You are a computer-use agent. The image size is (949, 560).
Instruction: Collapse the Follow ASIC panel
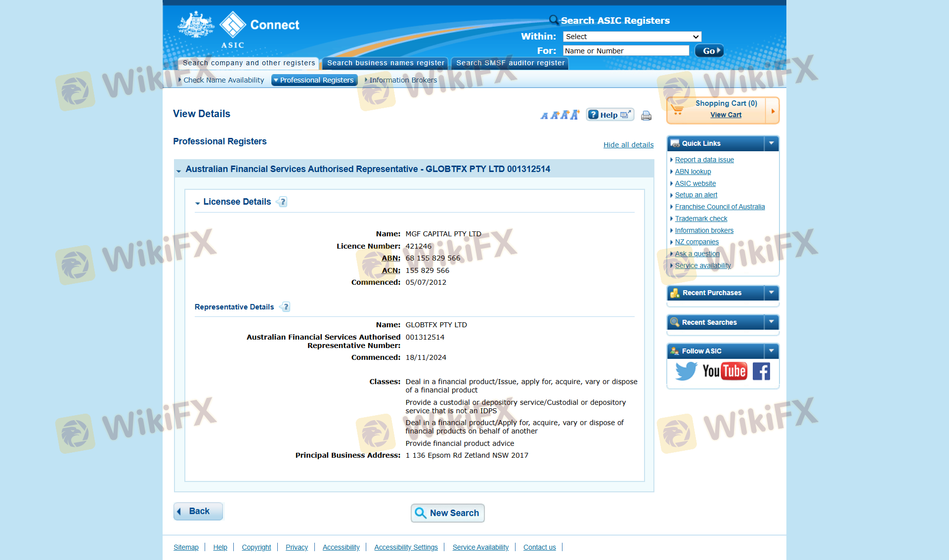(x=771, y=351)
